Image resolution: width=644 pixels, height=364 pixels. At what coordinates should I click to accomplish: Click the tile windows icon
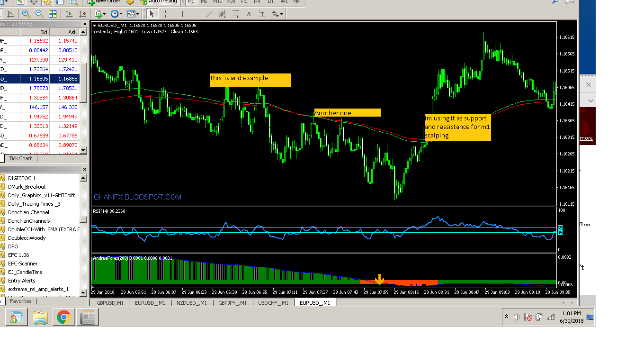(x=53, y=14)
